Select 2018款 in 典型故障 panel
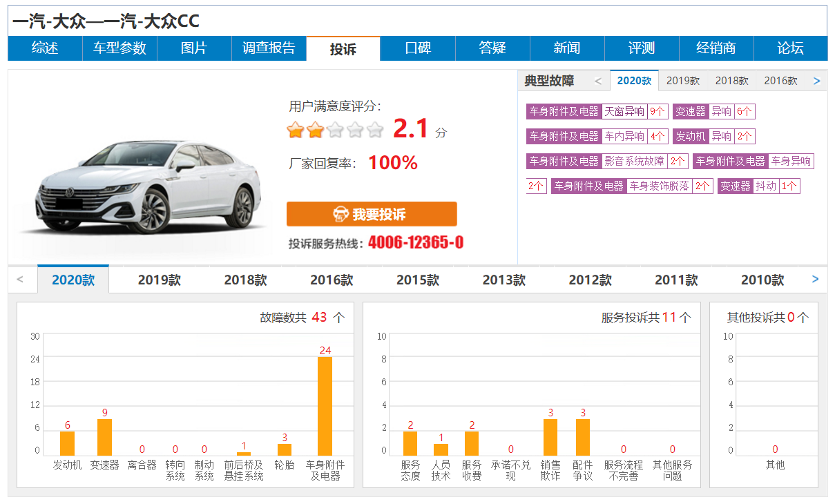This screenshot has width=835, height=504. 732,81
